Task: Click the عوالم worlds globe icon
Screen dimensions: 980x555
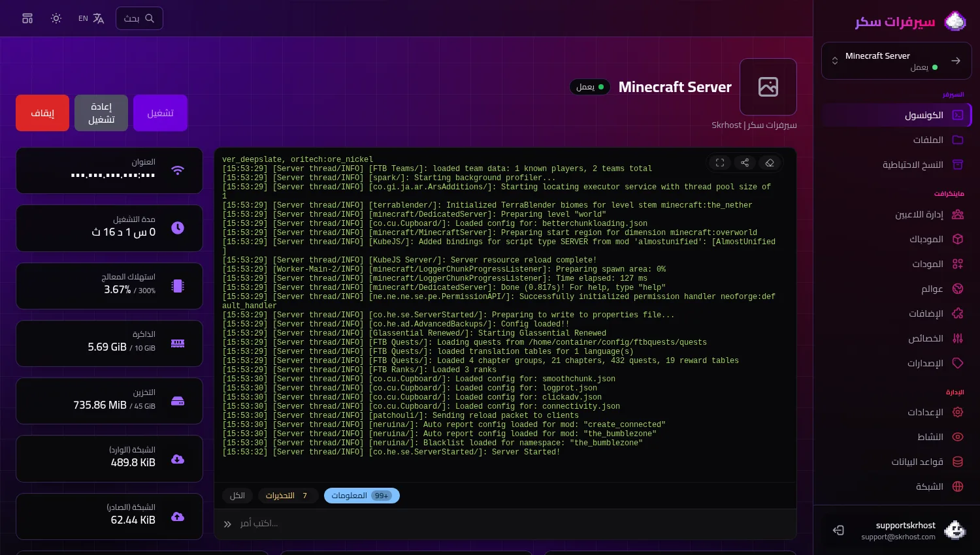Action: (958, 289)
